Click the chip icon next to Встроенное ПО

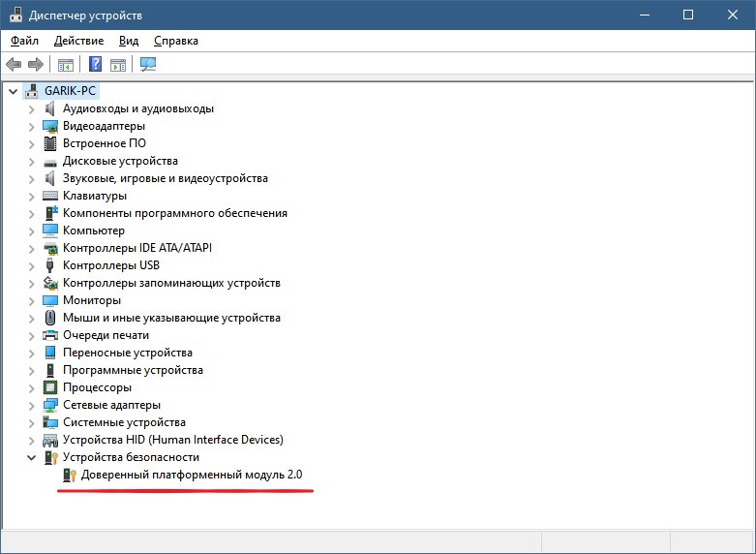coord(50,143)
